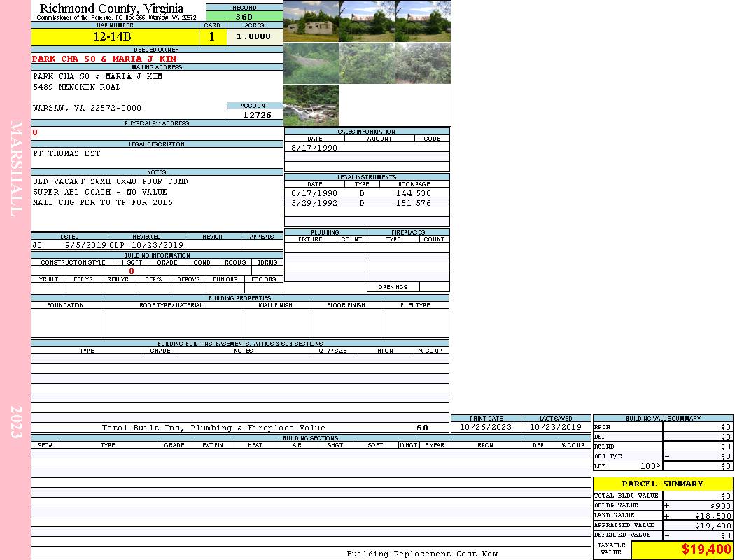Screen dimensions: 735x560
Task: Open top-right photo of rusty-roofed building
Action: 423,22
